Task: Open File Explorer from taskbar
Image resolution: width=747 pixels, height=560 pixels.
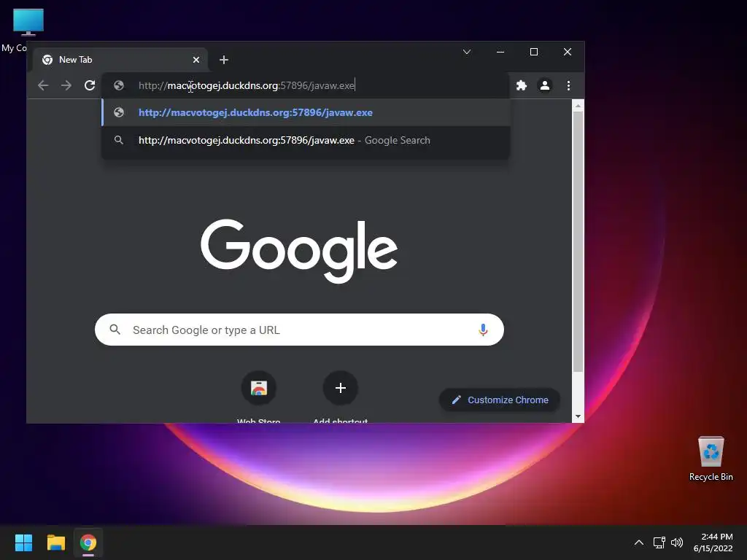Action: tap(55, 542)
